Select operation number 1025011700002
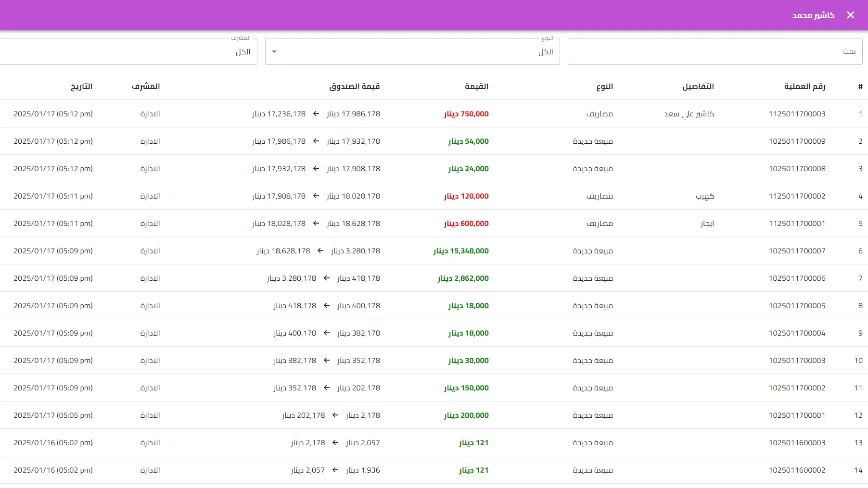Screen dimensions: 868x488 tap(797, 388)
